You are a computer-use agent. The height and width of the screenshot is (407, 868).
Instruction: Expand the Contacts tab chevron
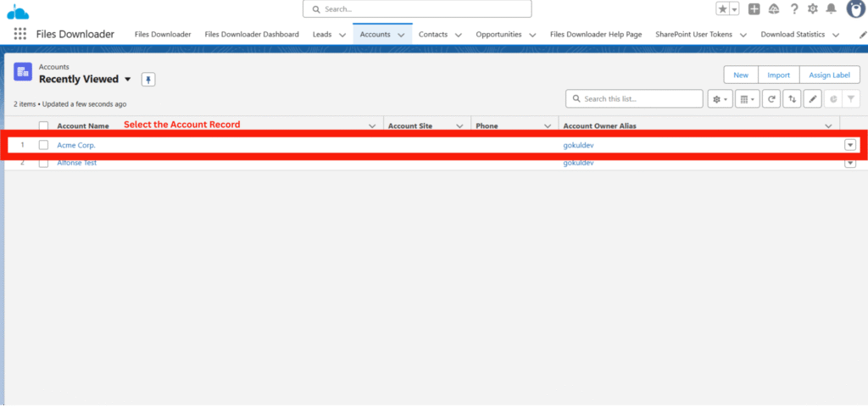coord(459,35)
